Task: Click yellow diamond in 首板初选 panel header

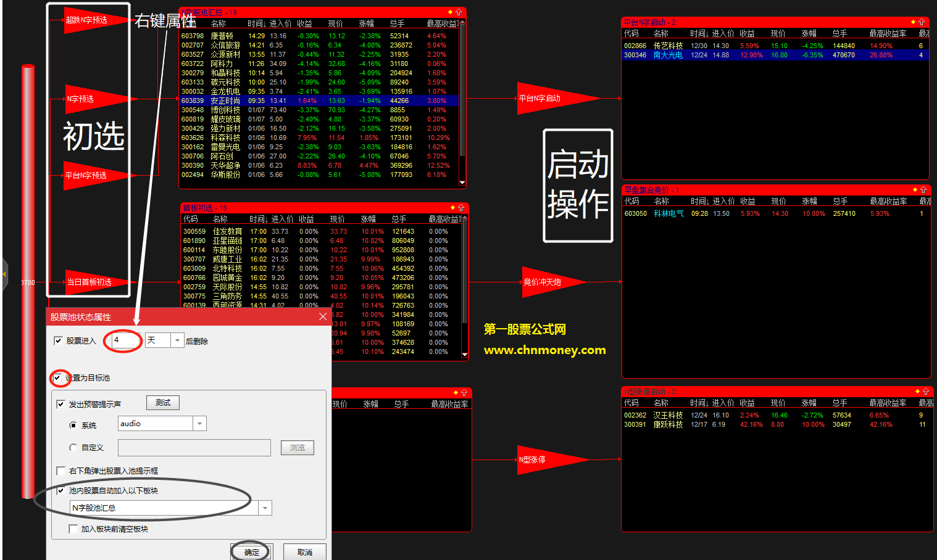Action: 452,207
